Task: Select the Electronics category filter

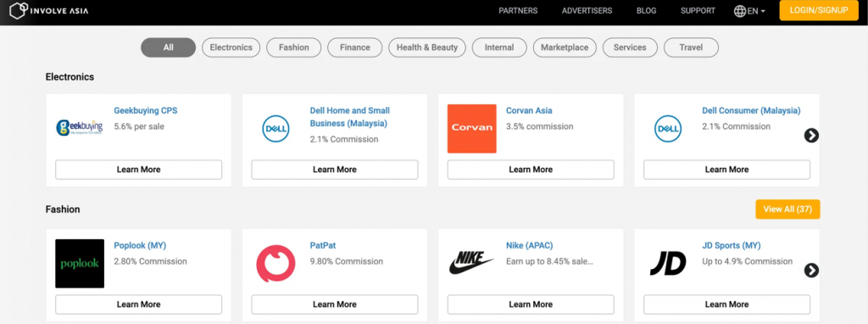Action: coord(231,47)
